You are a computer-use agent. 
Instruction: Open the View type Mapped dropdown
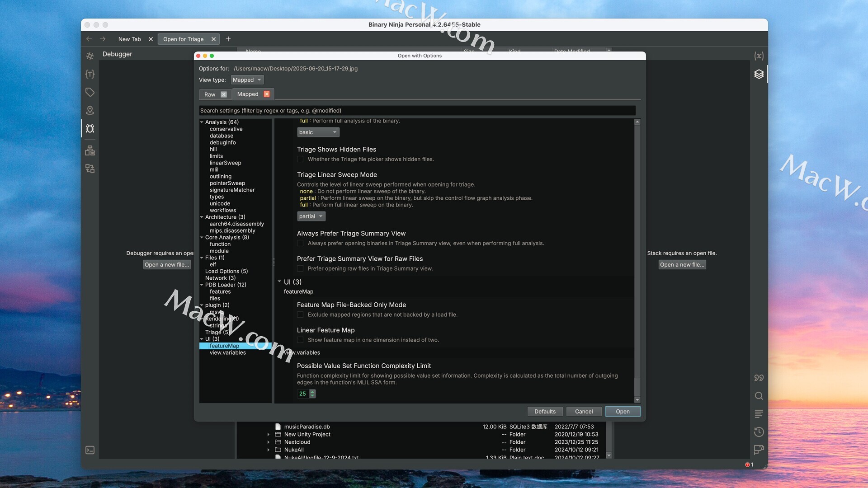[x=247, y=80]
